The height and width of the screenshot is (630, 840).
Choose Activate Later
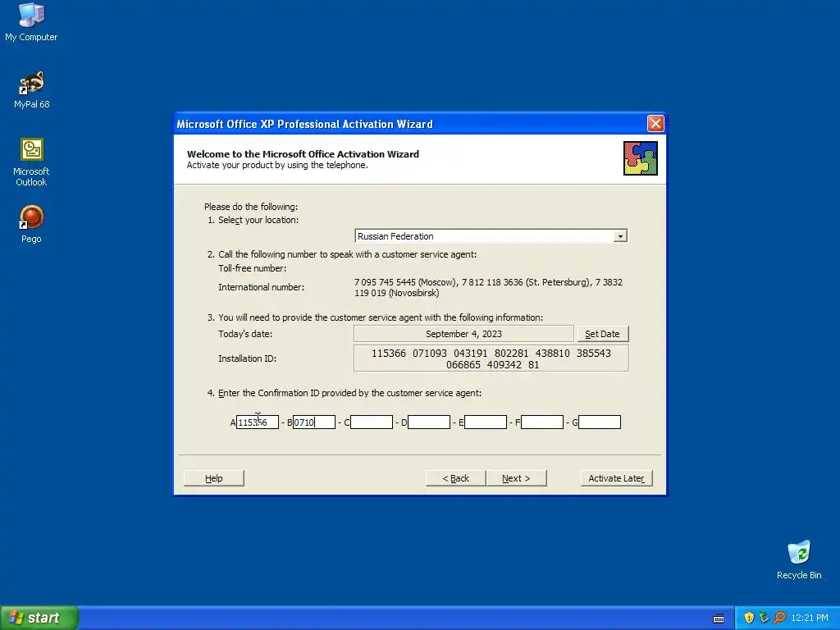click(x=616, y=478)
